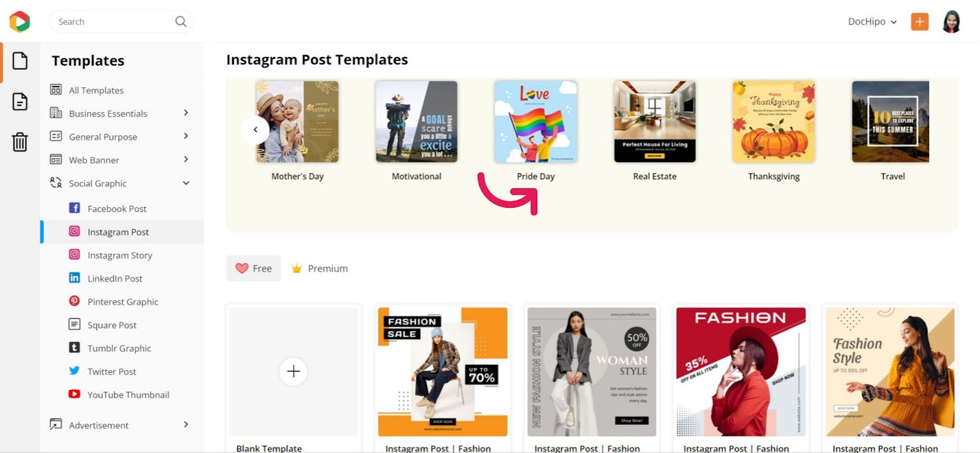The image size is (980, 453).
Task: Click into the Search field
Action: click(113, 21)
